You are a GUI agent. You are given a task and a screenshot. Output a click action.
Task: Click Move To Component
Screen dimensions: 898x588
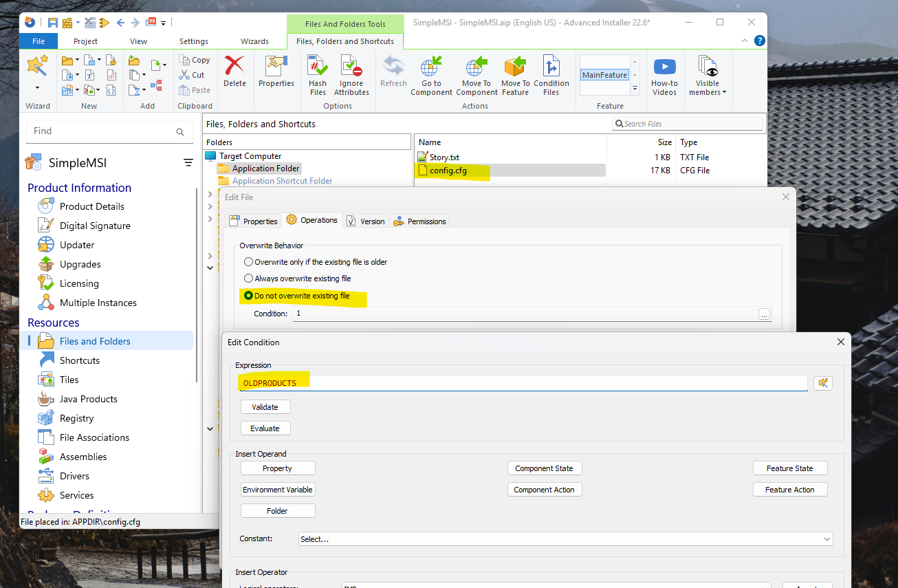[477, 76]
